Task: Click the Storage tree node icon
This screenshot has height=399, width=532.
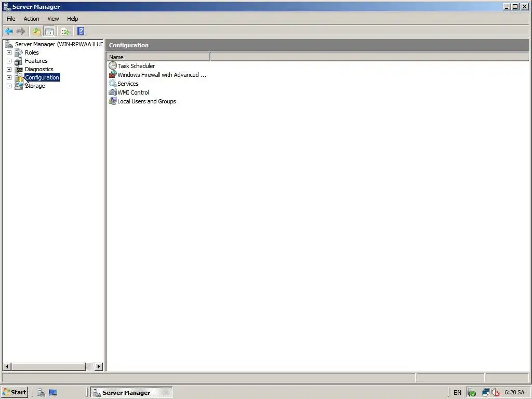Action: click(x=19, y=86)
